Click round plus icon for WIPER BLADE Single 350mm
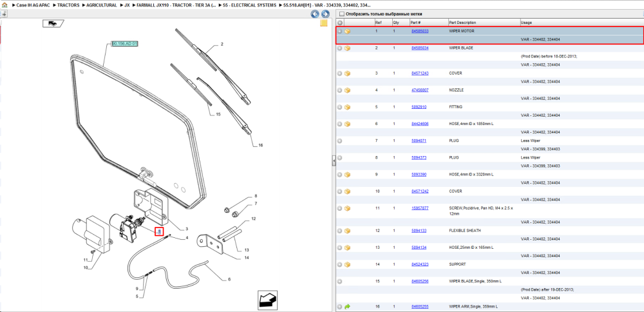 click(x=339, y=282)
